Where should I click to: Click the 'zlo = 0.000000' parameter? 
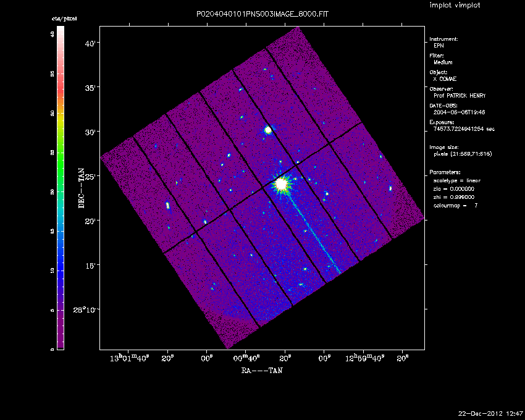coord(454,189)
